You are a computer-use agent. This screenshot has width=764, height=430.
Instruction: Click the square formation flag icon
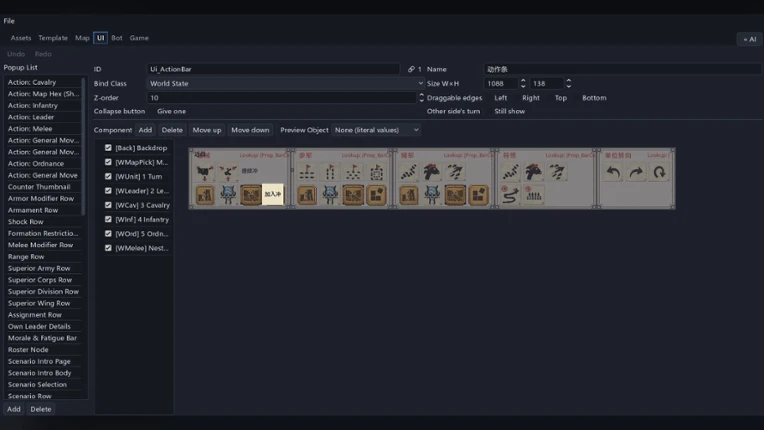click(376, 172)
